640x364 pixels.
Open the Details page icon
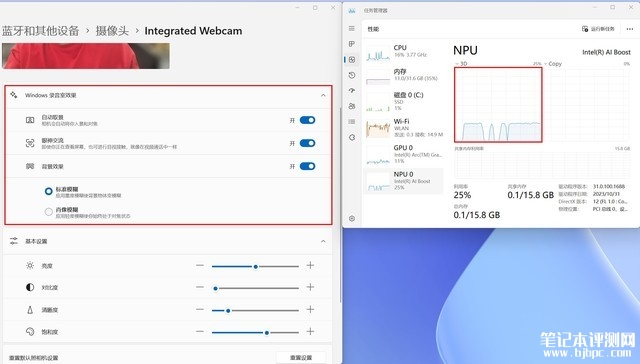click(x=352, y=122)
